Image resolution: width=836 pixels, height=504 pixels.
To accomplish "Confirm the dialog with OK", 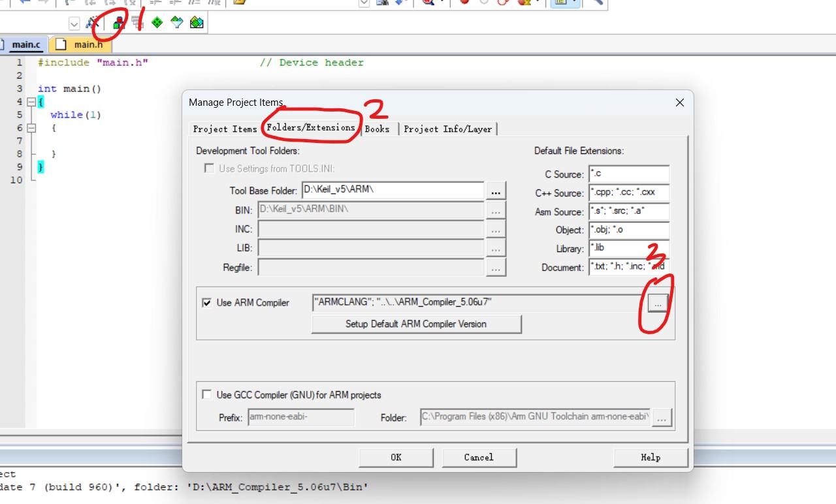I will [396, 457].
